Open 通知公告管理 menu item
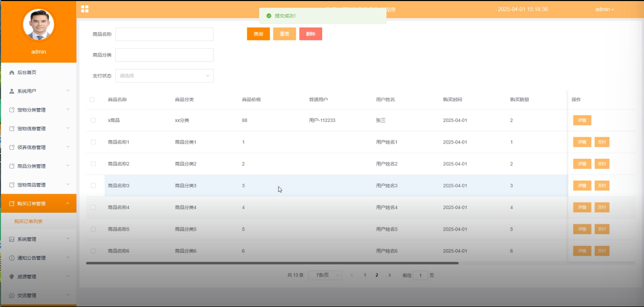 pos(38,258)
